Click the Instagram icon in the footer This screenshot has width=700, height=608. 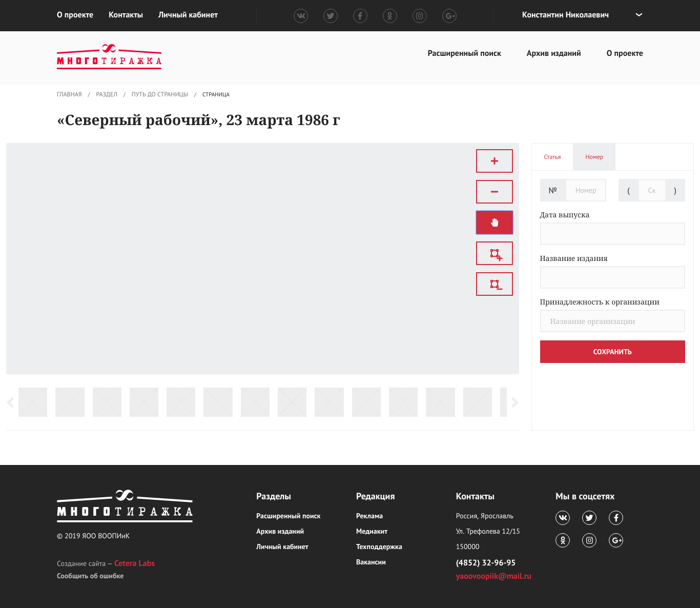589,540
